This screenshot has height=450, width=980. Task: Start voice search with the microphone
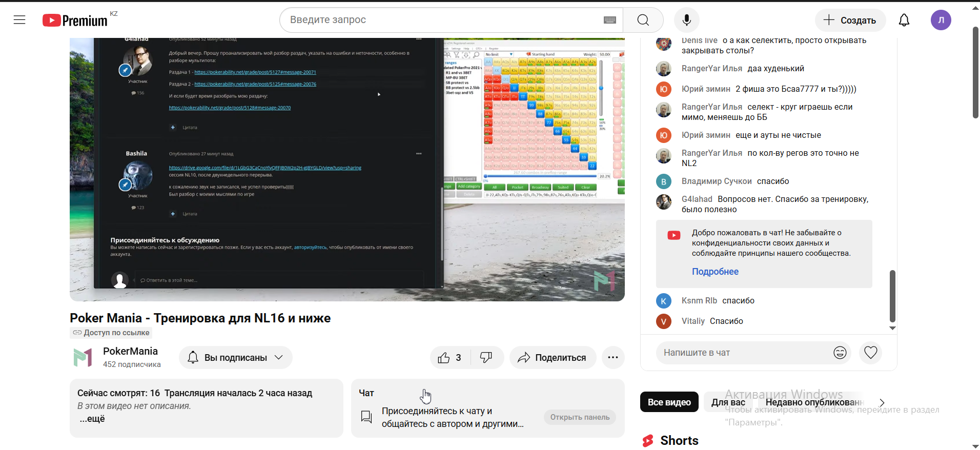[687, 20]
